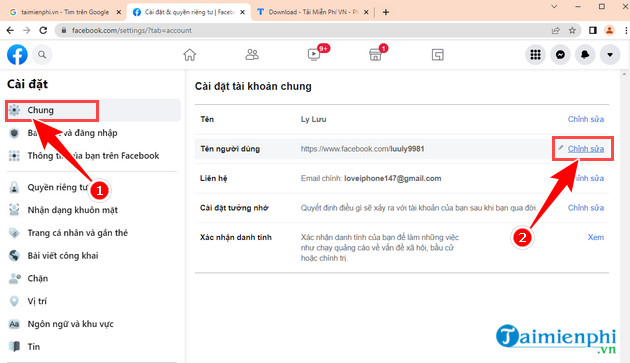The image size is (630, 363).
Task: Open the Messenger icon
Action: point(560,55)
